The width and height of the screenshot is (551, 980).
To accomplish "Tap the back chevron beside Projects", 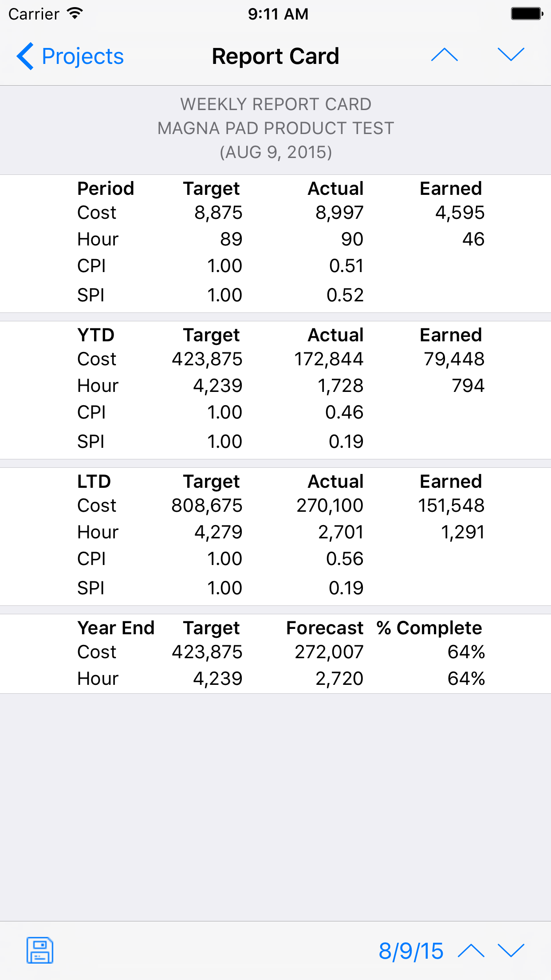I will coord(25,56).
